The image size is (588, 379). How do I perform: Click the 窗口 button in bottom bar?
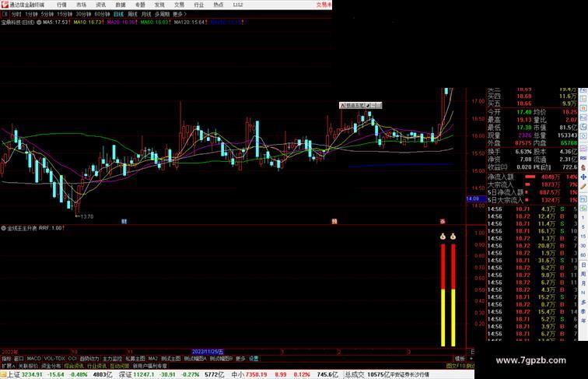[19, 359]
